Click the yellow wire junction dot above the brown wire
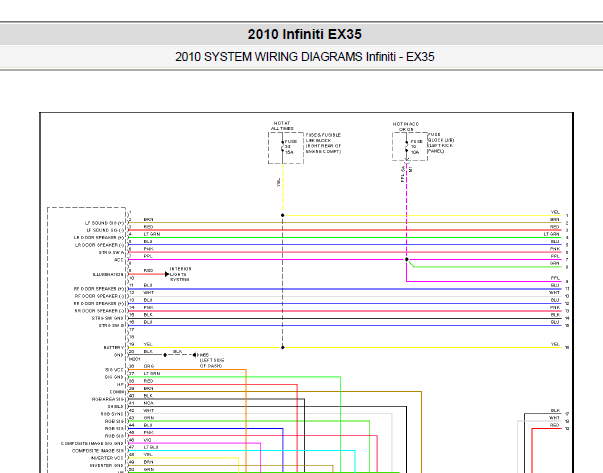Viewport: 603px width, 473px height. click(283, 215)
